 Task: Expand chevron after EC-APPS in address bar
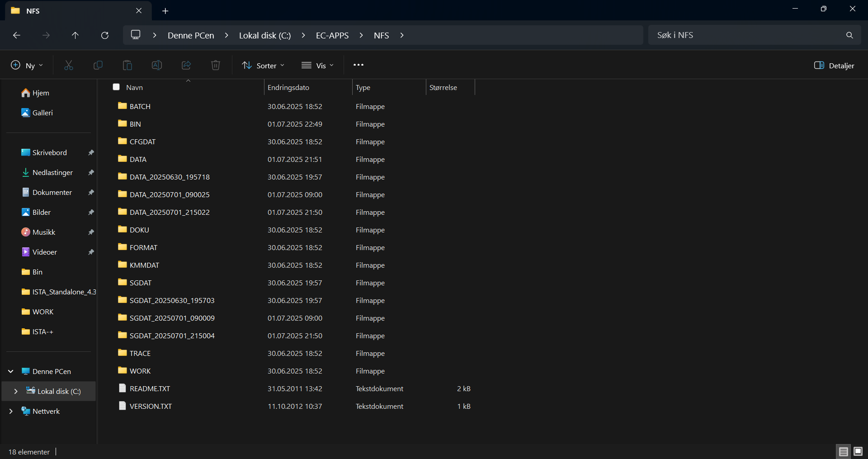click(x=361, y=35)
